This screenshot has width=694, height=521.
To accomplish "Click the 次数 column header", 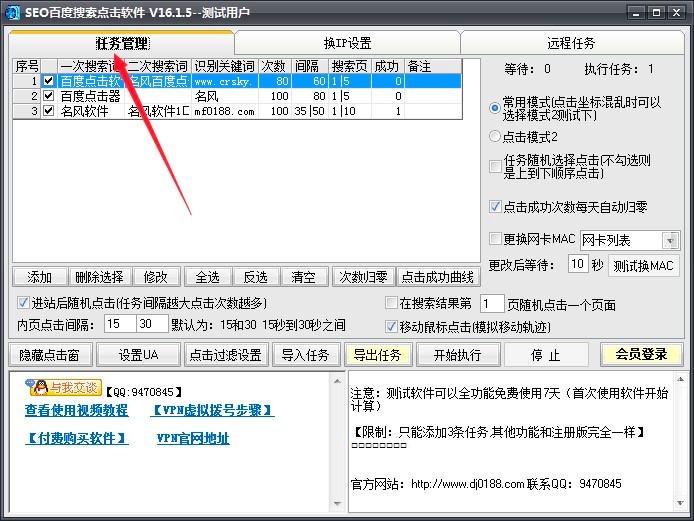I will (x=273, y=66).
